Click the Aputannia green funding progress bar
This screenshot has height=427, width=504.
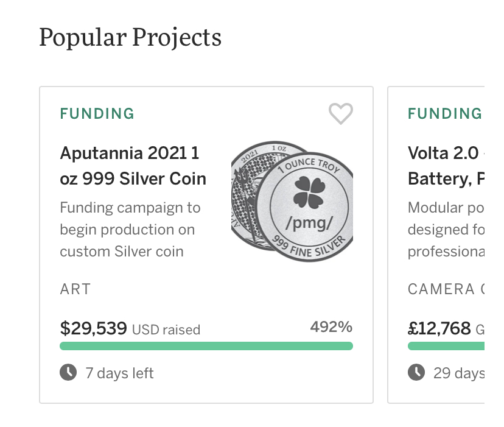pyautogui.click(x=206, y=346)
